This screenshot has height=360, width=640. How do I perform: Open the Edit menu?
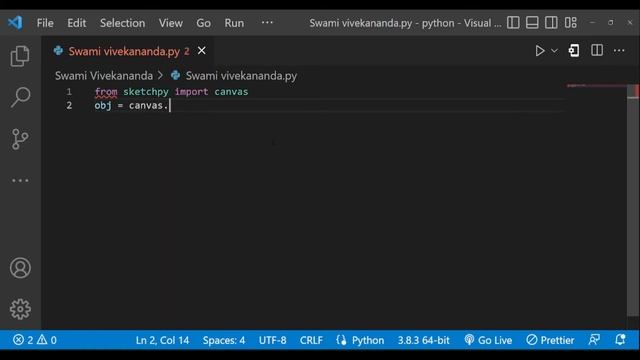77,23
